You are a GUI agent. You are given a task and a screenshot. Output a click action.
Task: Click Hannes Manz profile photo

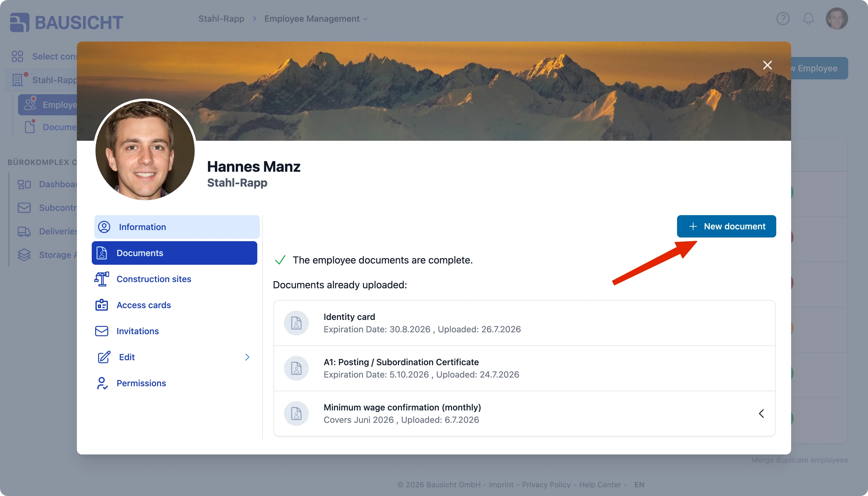pos(145,150)
